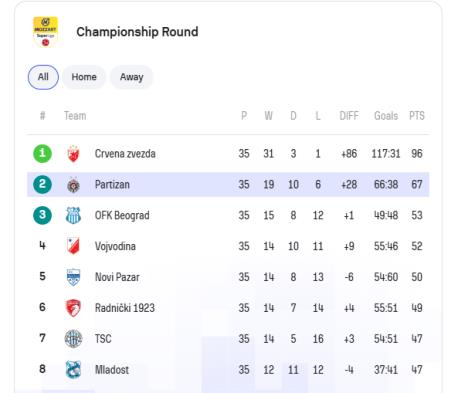Switch to the Away standings filter
This screenshot has height=393, width=468.
tap(131, 77)
